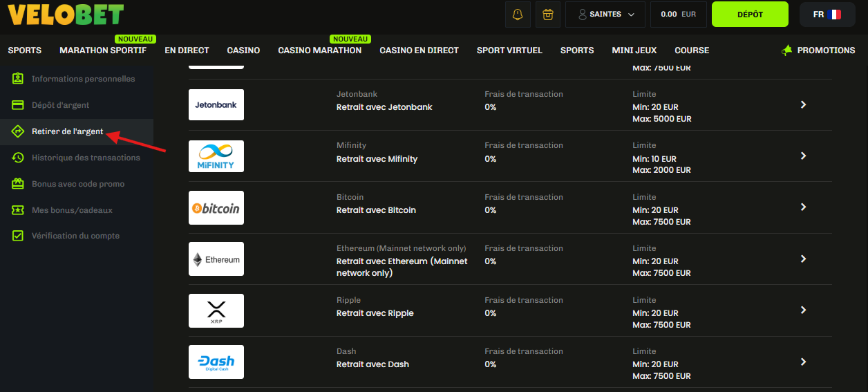Open the Casino en direct menu
This screenshot has width=868, height=392.
pos(419,50)
